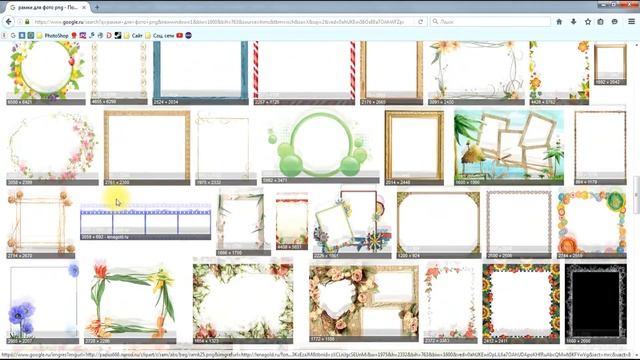Open the white frame with gold corner ornaments

439,225
